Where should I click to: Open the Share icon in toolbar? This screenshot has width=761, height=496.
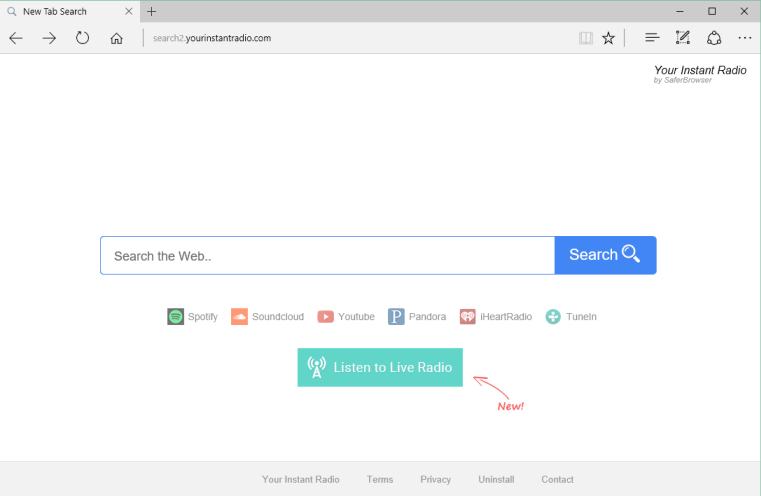pyautogui.click(x=713, y=38)
